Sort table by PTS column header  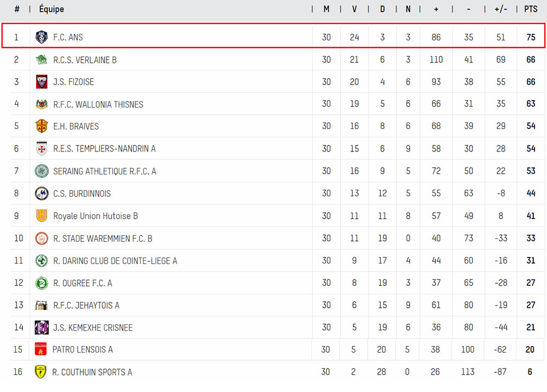[x=531, y=9]
